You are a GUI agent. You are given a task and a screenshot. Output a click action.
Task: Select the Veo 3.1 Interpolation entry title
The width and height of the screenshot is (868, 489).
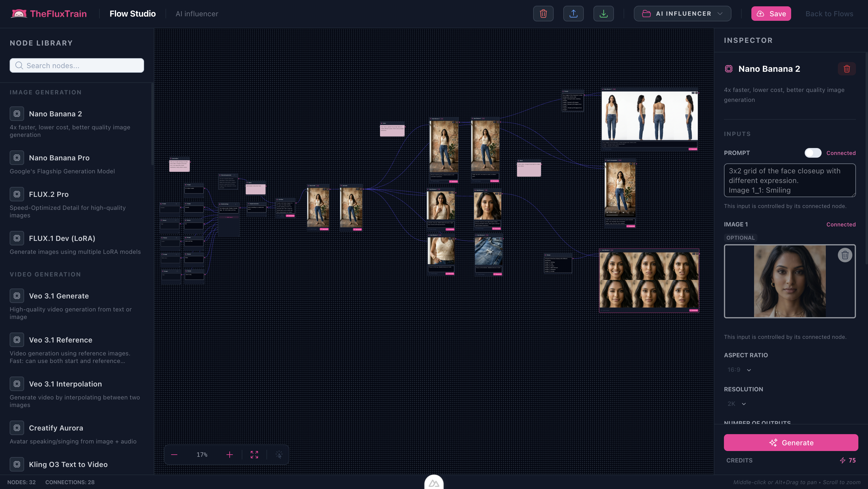click(65, 384)
